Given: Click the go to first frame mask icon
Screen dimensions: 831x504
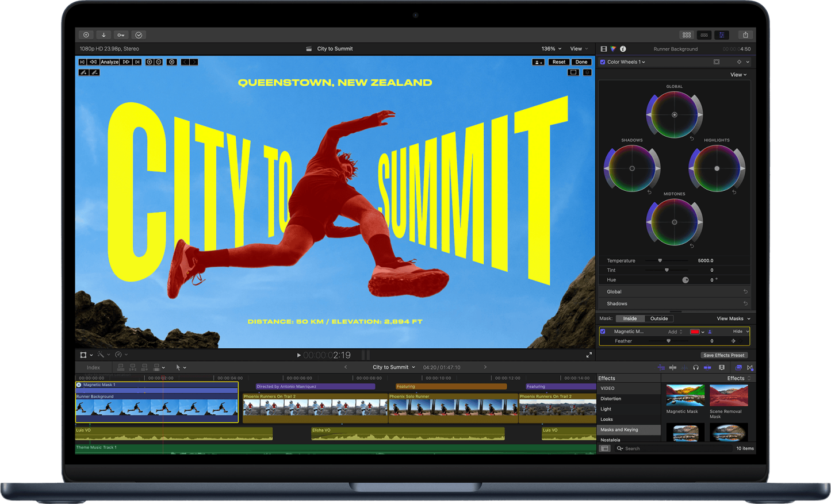Looking at the screenshot, I should 83,62.
